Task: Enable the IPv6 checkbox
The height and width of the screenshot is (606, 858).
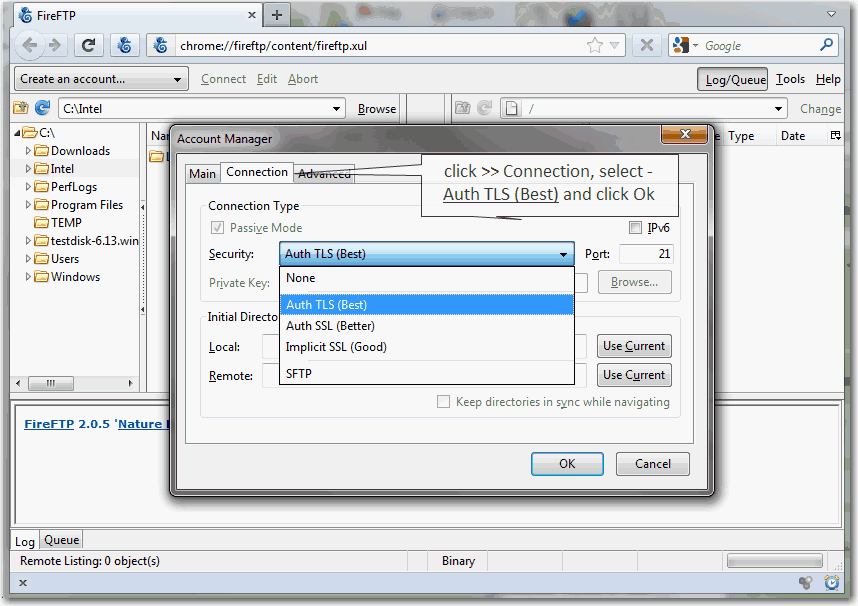Action: click(x=635, y=228)
